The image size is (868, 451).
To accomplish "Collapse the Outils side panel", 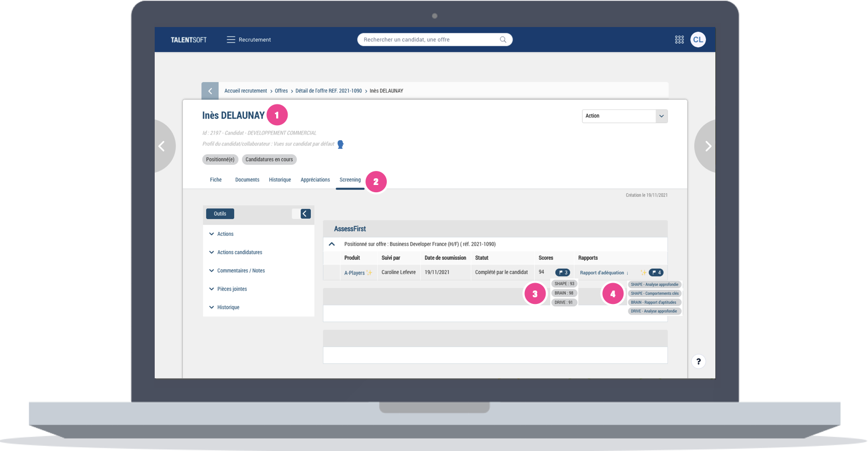I will tap(305, 214).
